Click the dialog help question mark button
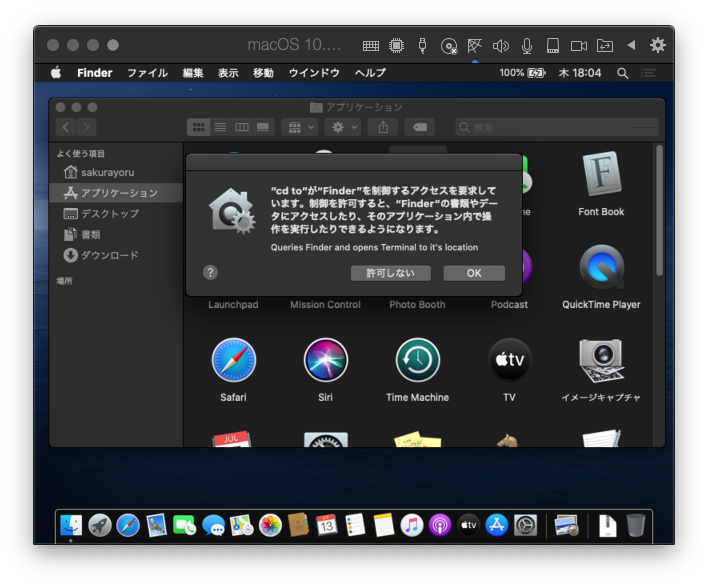This screenshot has height=586, width=708. coord(210,272)
